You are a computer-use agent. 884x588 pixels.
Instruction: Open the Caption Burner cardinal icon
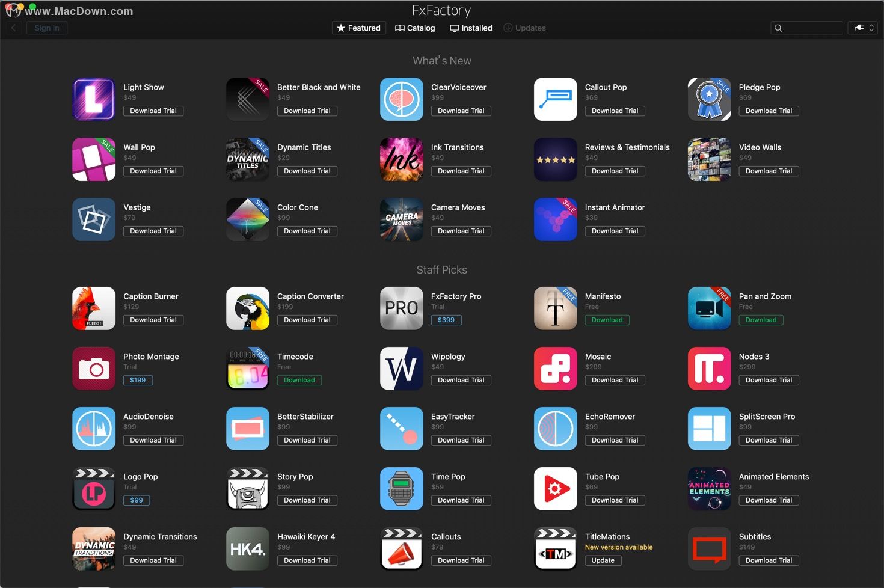(x=94, y=308)
